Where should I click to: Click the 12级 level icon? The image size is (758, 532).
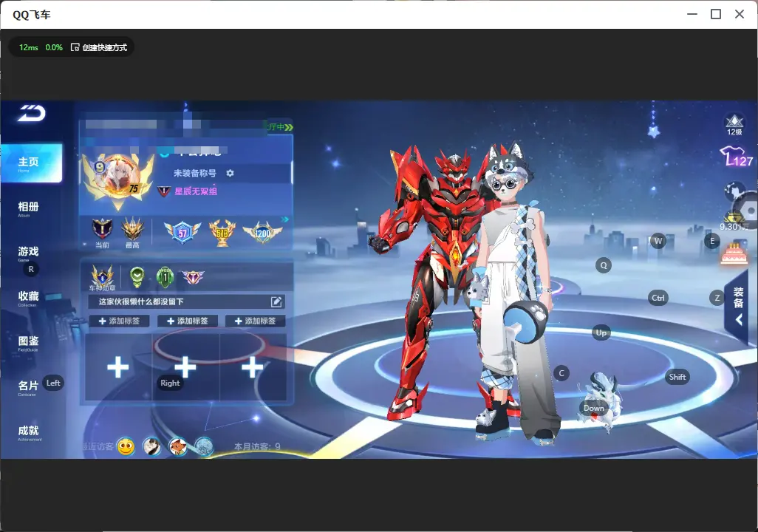[734, 125]
